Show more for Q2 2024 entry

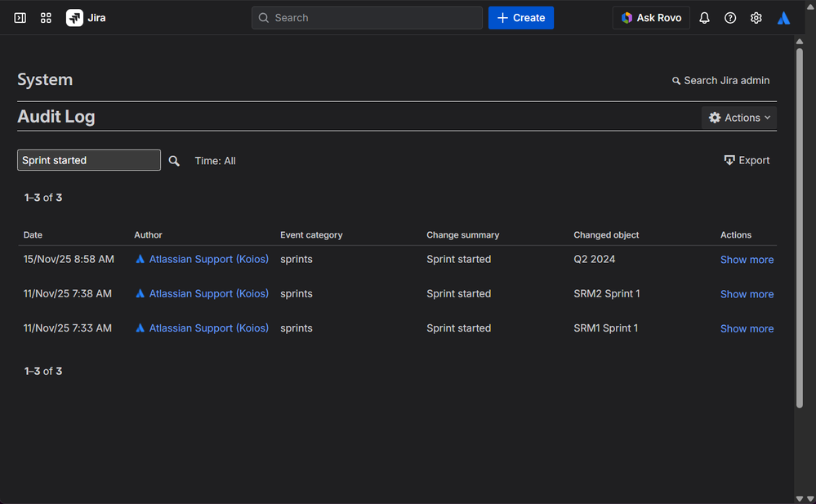coord(747,260)
